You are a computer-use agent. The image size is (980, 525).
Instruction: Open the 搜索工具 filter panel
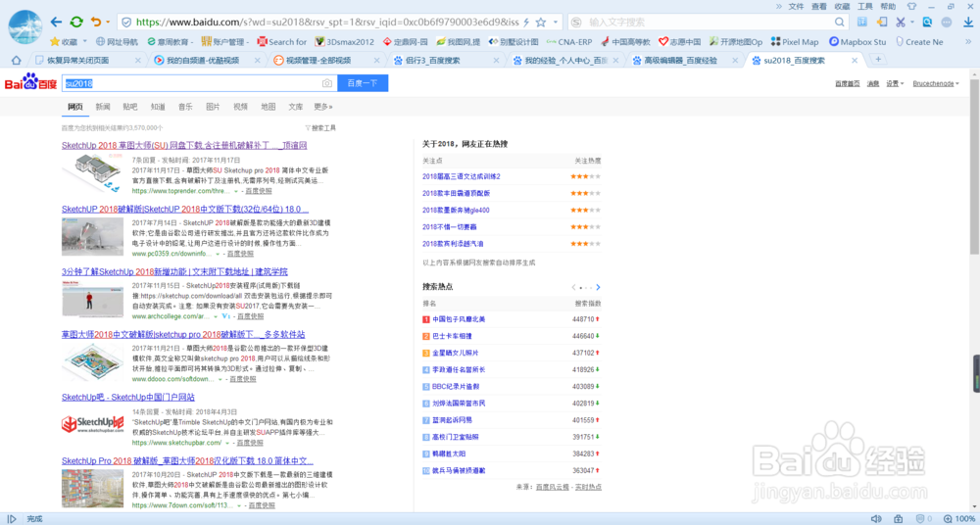click(x=320, y=127)
